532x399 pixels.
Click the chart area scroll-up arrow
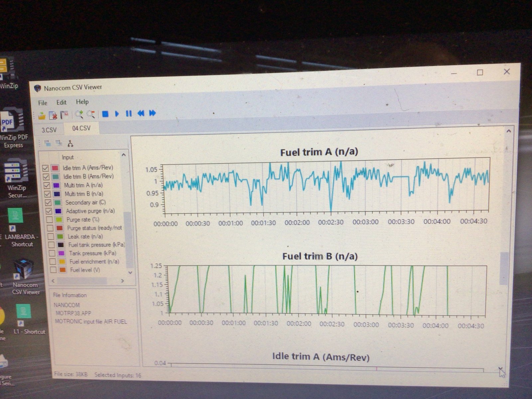509,131
